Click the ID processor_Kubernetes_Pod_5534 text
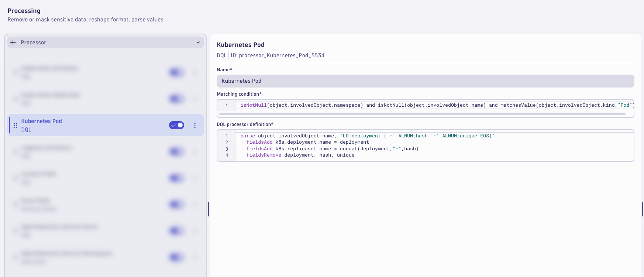 pyautogui.click(x=278, y=55)
